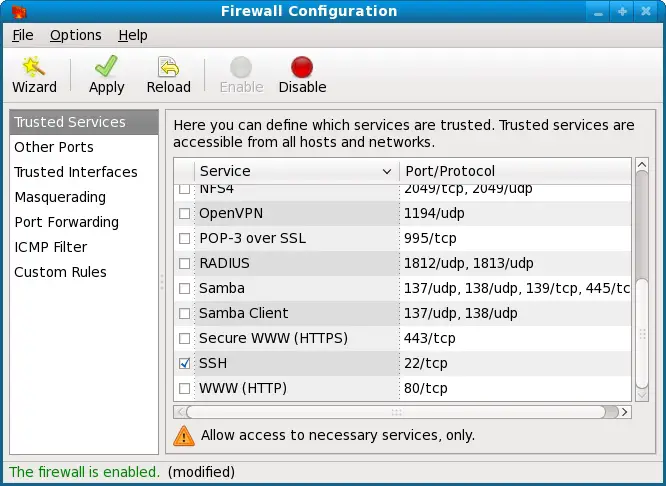The image size is (666, 486).
Task: Click the warning triangle icon
Action: pos(184,435)
